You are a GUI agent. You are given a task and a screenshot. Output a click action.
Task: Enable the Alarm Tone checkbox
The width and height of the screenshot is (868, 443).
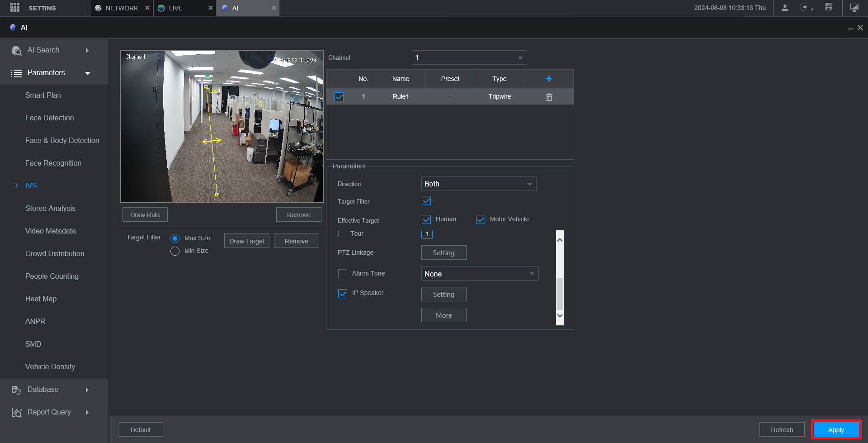(343, 274)
